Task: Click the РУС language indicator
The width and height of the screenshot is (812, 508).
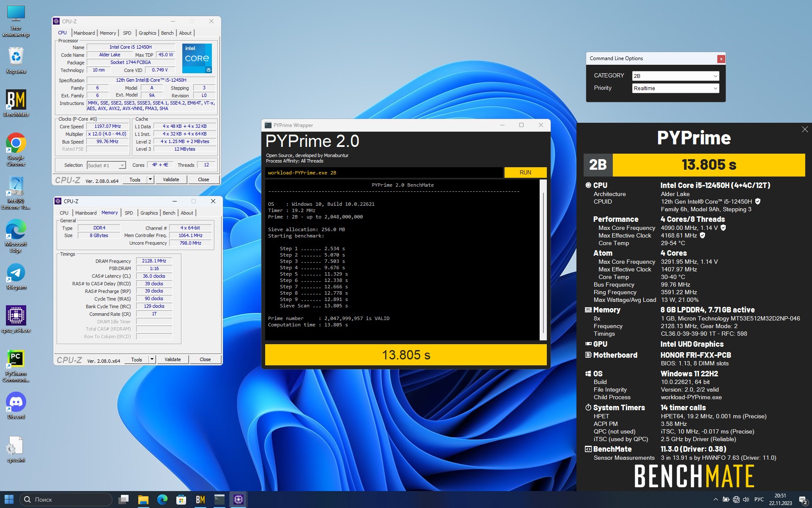Action: coord(759,500)
